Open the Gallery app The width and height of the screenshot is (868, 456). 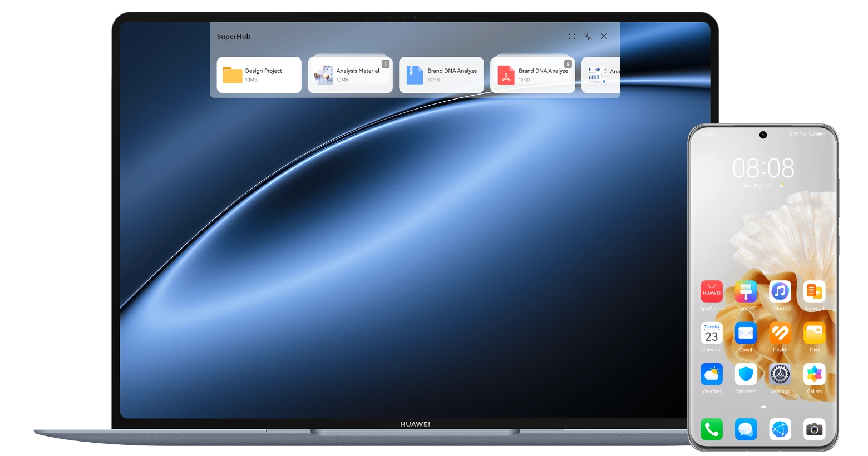coord(814,374)
